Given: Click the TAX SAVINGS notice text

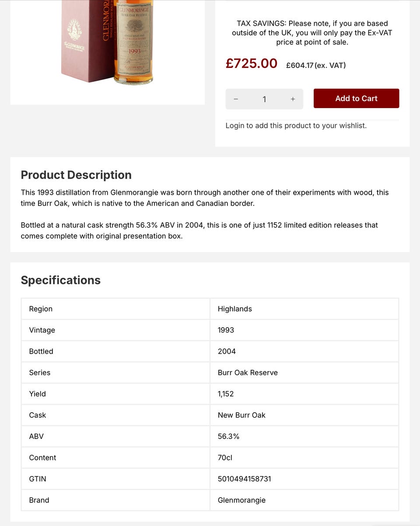Looking at the screenshot, I should pos(312,33).
